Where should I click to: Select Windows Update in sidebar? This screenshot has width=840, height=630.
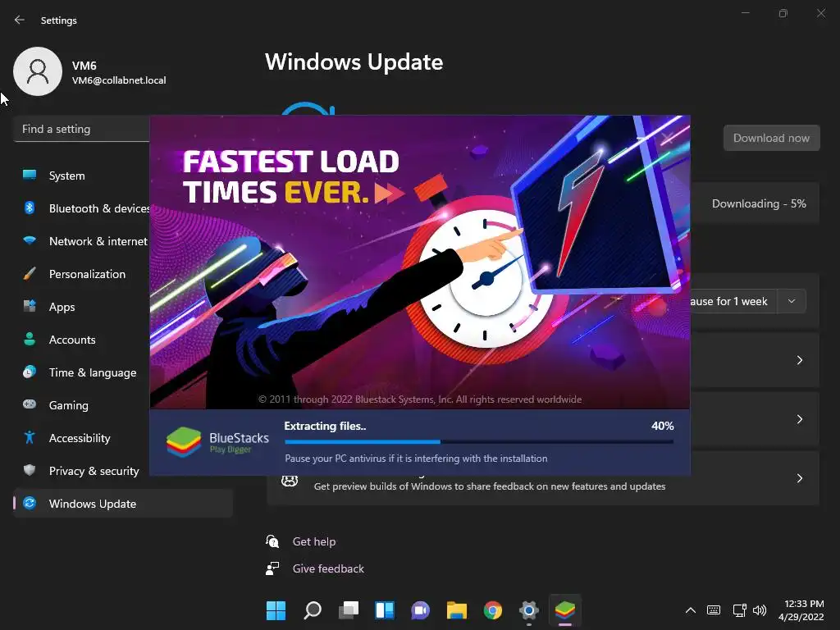point(123,504)
